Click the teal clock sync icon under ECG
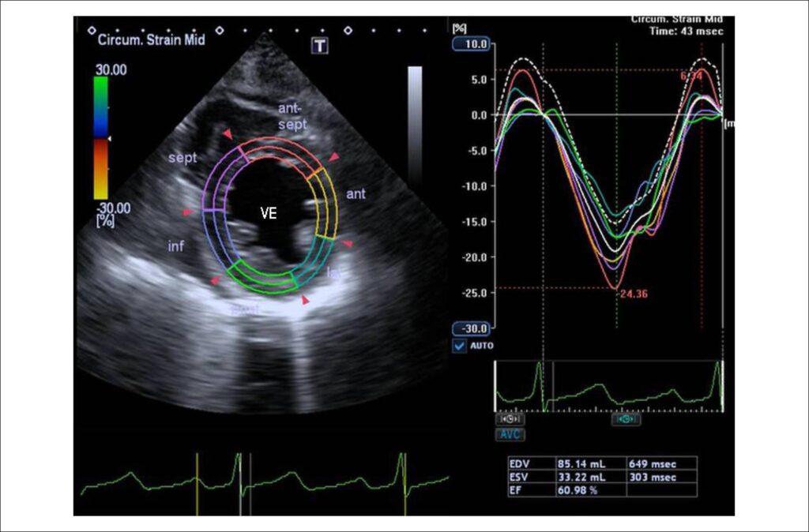 [x=626, y=419]
